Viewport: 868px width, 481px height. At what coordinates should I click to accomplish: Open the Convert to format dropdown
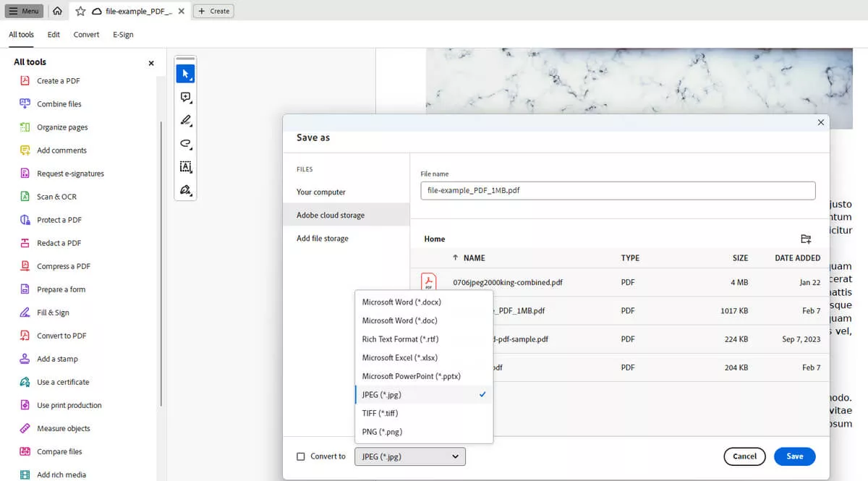[409, 456]
